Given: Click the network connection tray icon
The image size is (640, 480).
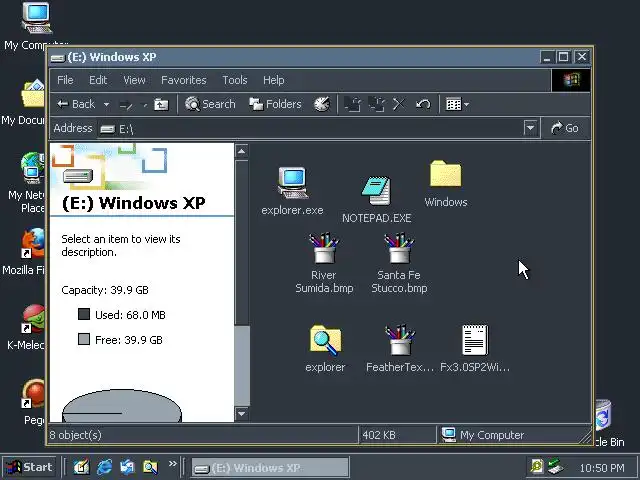Looking at the screenshot, I should coord(555,466).
